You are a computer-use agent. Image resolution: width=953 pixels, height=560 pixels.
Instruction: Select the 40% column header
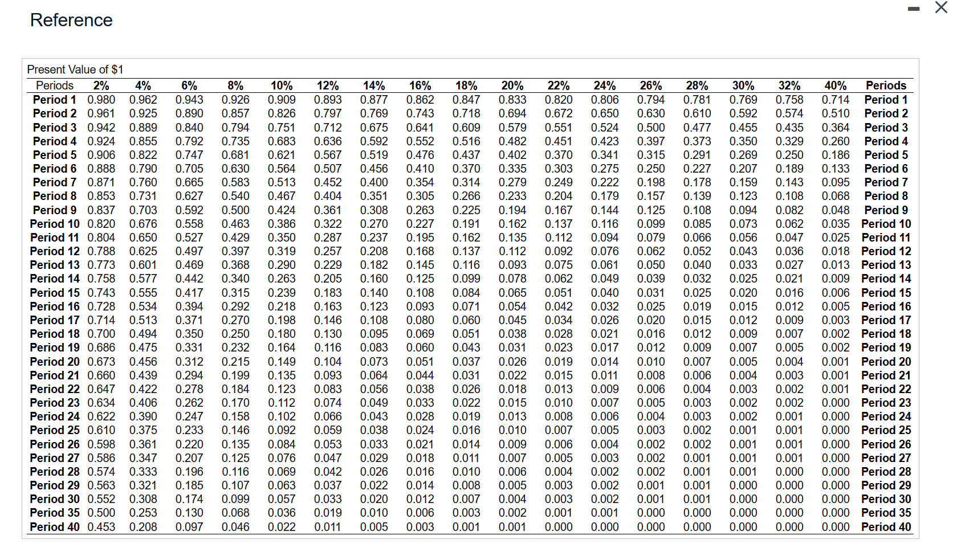(836, 85)
